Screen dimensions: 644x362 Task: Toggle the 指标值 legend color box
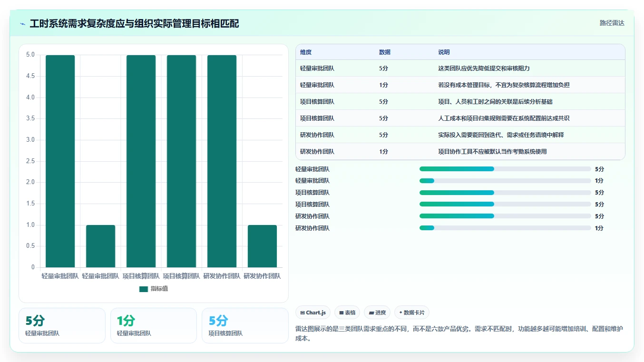point(144,289)
